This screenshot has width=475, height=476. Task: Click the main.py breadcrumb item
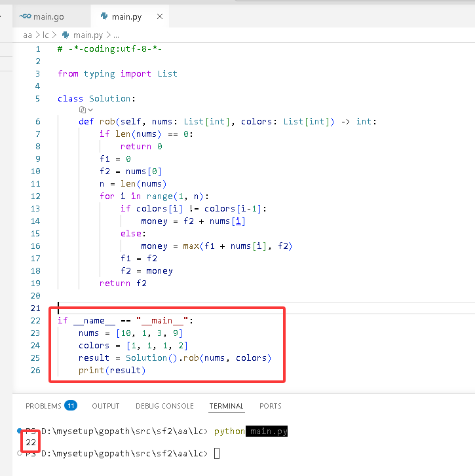(x=88, y=35)
